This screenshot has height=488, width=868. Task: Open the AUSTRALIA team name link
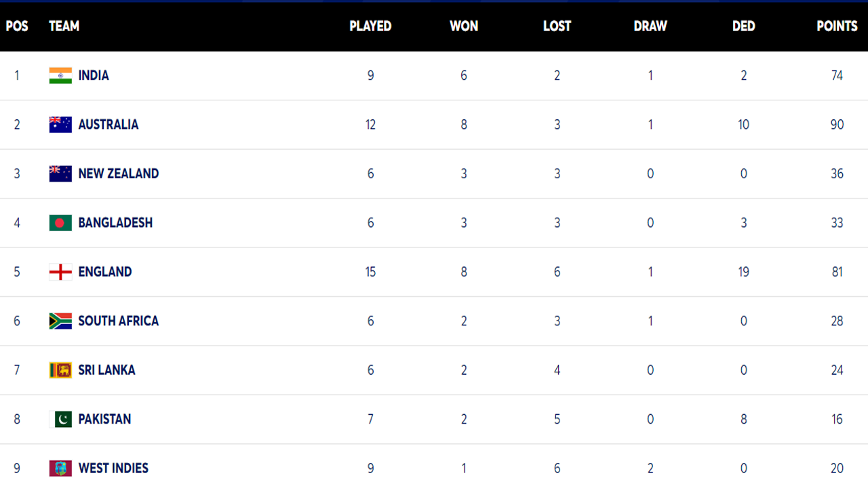[108, 124]
